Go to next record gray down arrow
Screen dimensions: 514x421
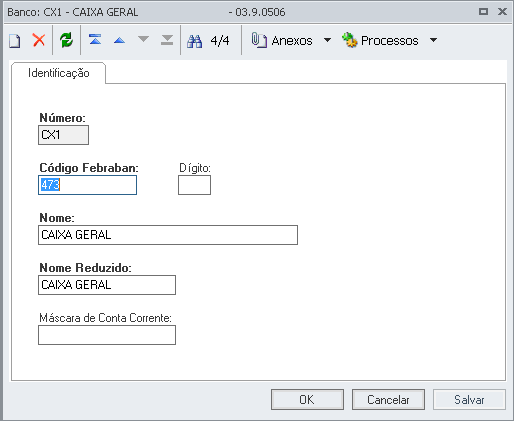click(143, 39)
